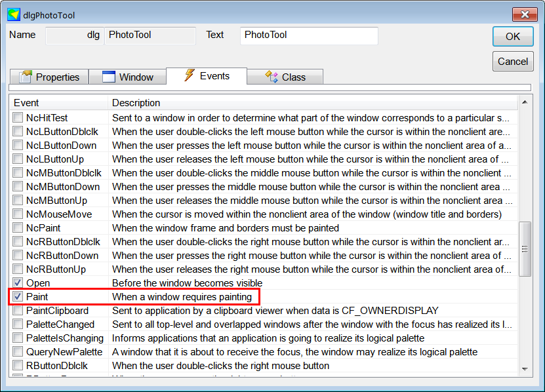Click the Cancel button

pos(513,62)
